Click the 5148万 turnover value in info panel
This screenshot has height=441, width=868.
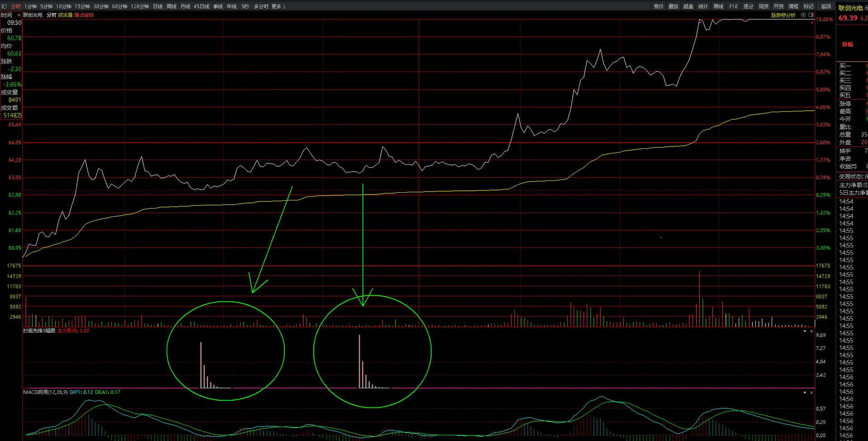[13, 115]
